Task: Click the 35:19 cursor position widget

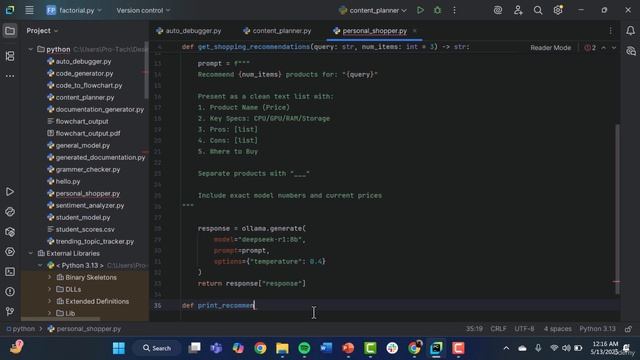Action: pyautogui.click(x=474, y=329)
